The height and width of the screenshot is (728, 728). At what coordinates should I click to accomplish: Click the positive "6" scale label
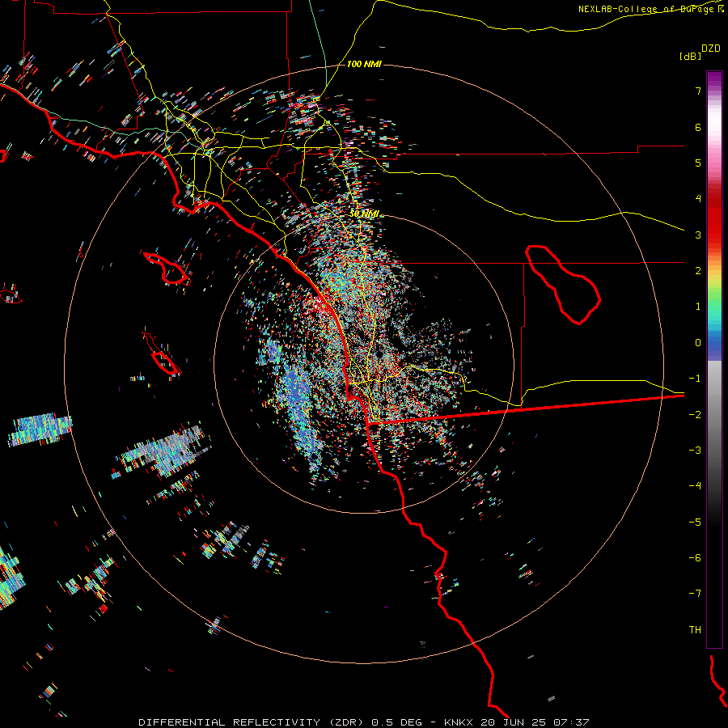(698, 127)
